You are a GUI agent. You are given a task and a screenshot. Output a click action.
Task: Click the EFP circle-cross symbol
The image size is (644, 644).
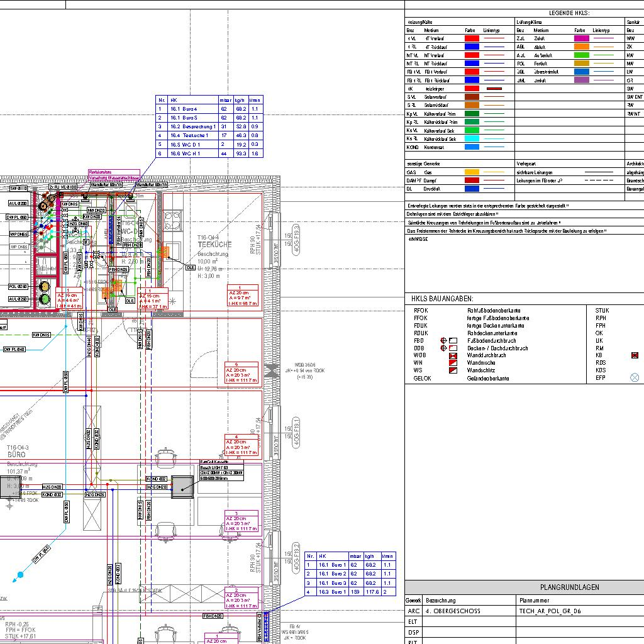[635, 378]
